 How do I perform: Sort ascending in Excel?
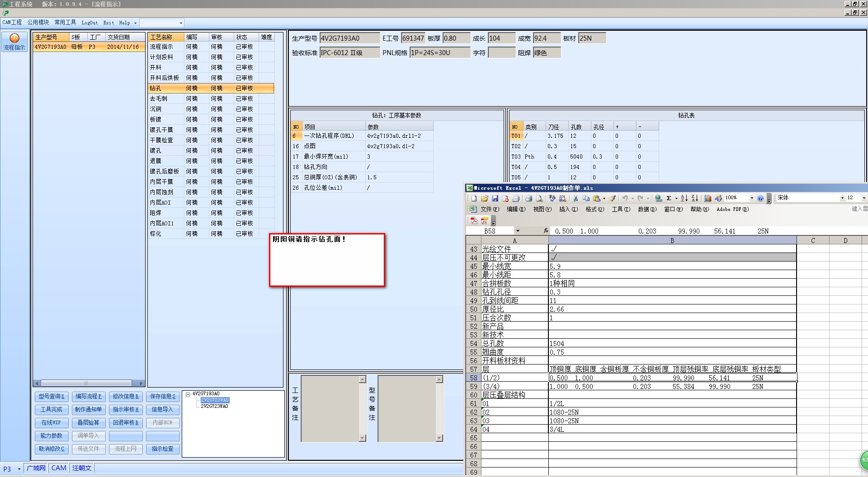tap(684, 198)
